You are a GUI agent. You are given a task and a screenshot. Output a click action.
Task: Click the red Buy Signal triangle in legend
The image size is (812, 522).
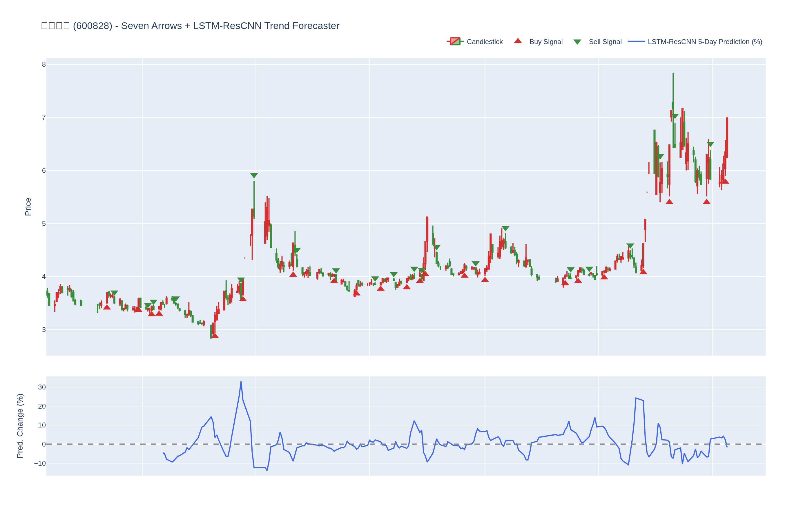click(517, 41)
